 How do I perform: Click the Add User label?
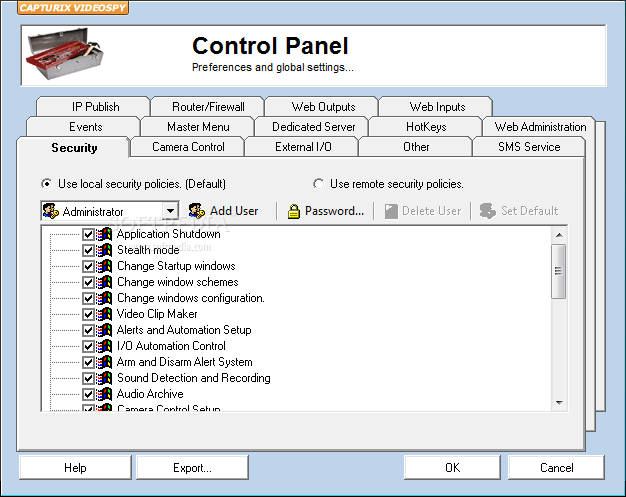(234, 211)
